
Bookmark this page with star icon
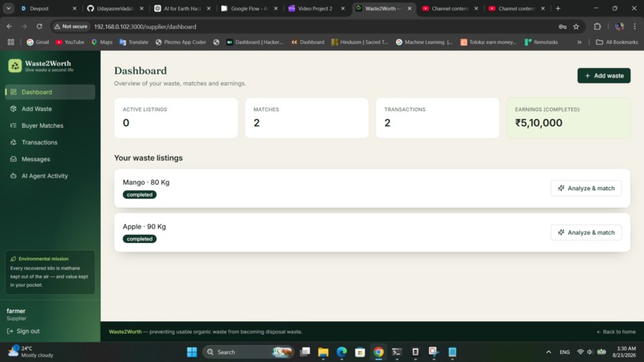tap(576, 26)
